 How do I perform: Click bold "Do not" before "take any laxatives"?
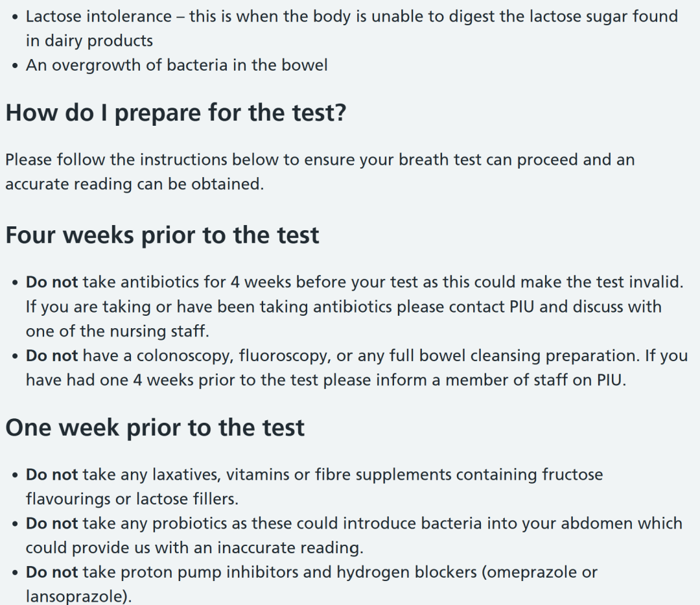[52, 475]
